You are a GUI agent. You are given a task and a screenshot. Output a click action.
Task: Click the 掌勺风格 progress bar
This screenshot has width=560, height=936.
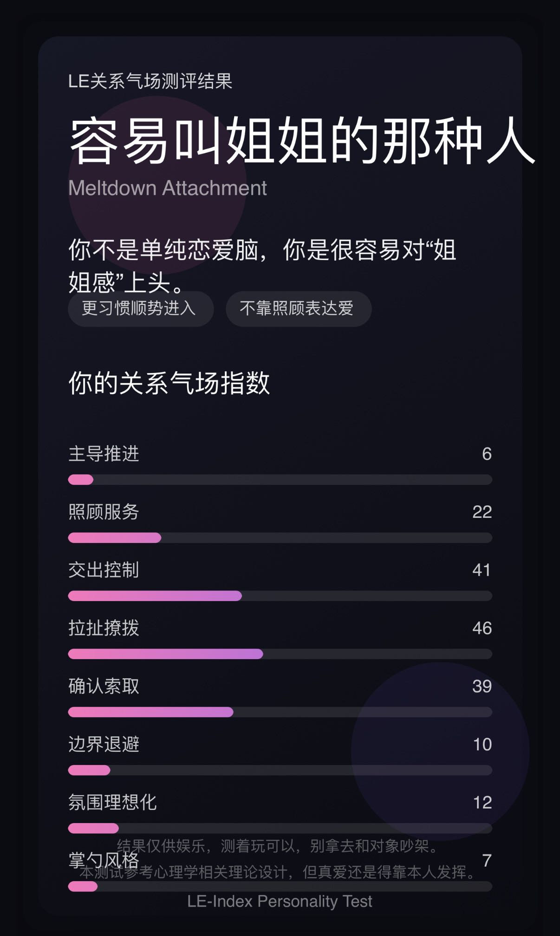pos(280,886)
